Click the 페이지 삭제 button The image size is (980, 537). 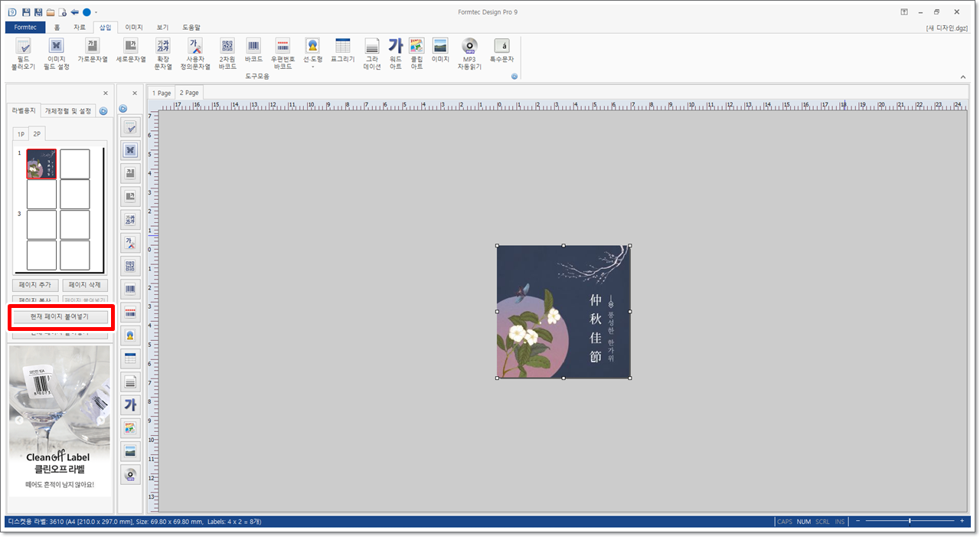84,284
